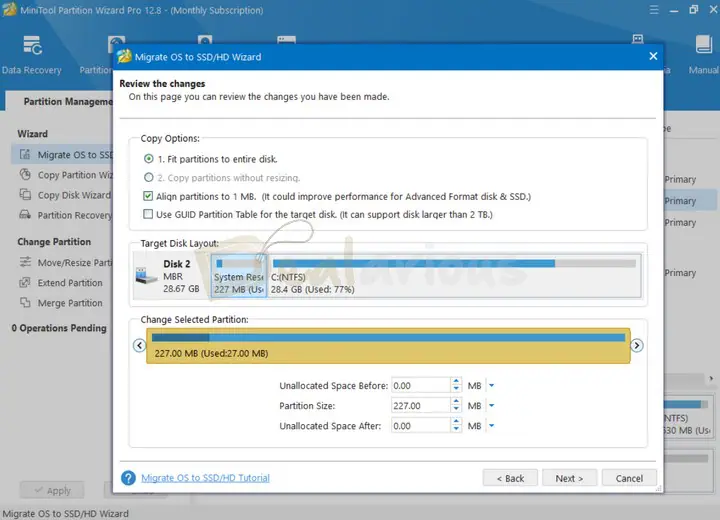Screen dimensions: 720x520
Task: Enable Use GUID Partition Table checkbox
Action: click(x=149, y=214)
